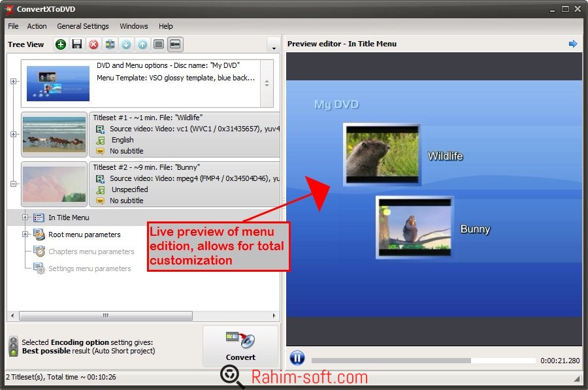Open the Tree View toolbar overflow dropdown
The height and width of the screenshot is (390, 588).
point(274,45)
